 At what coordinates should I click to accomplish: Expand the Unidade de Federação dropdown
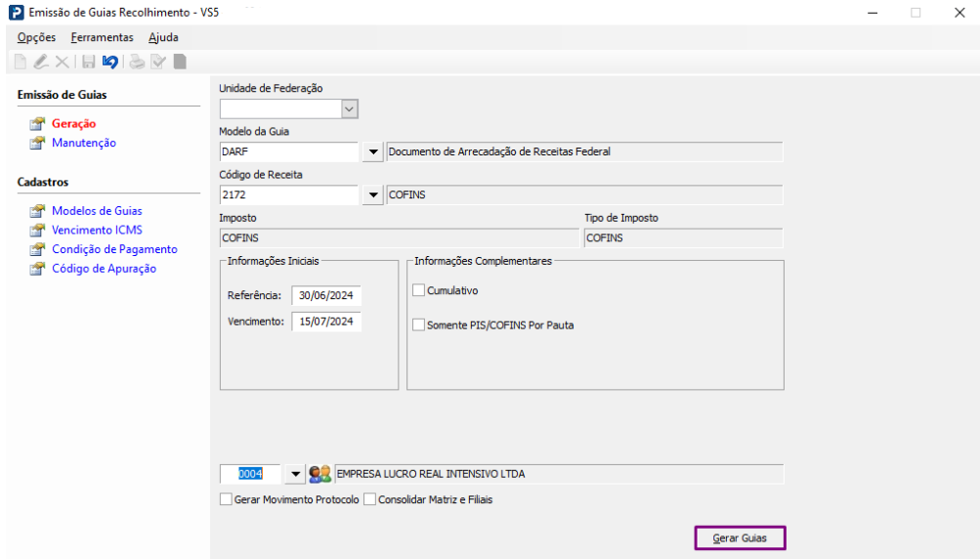[x=351, y=108]
